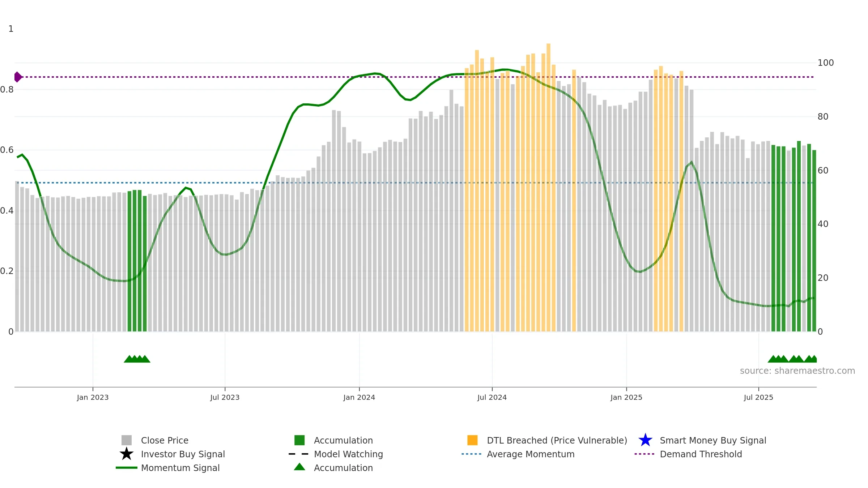Hide the Momentum Signal series label
This screenshot has height=488, width=868.
pos(180,468)
